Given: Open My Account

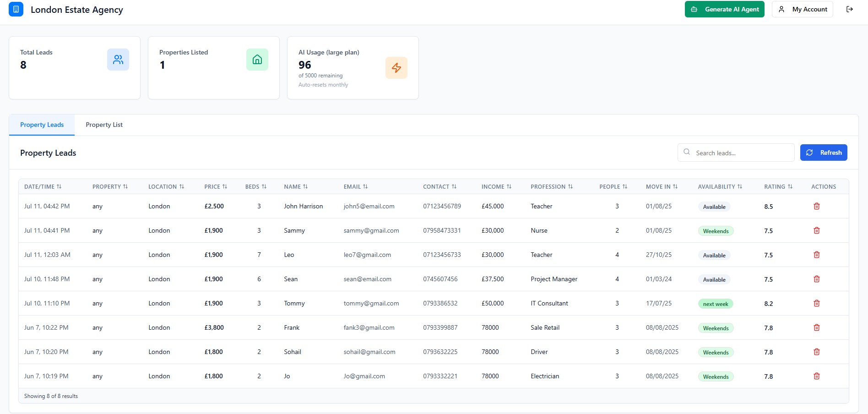Looking at the screenshot, I should (x=803, y=9).
